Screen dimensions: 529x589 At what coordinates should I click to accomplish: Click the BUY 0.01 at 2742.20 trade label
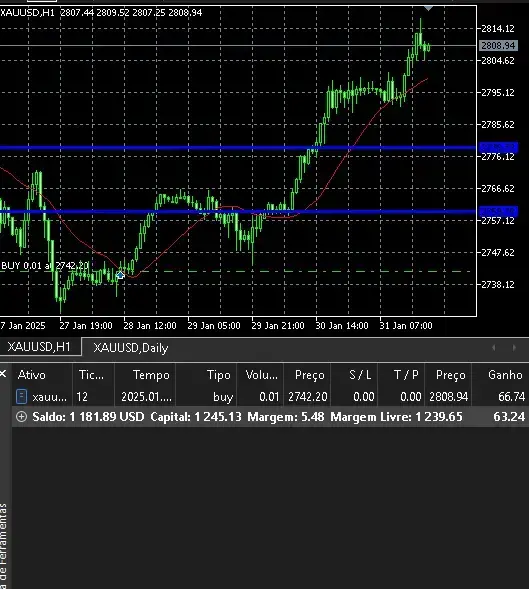(45, 266)
